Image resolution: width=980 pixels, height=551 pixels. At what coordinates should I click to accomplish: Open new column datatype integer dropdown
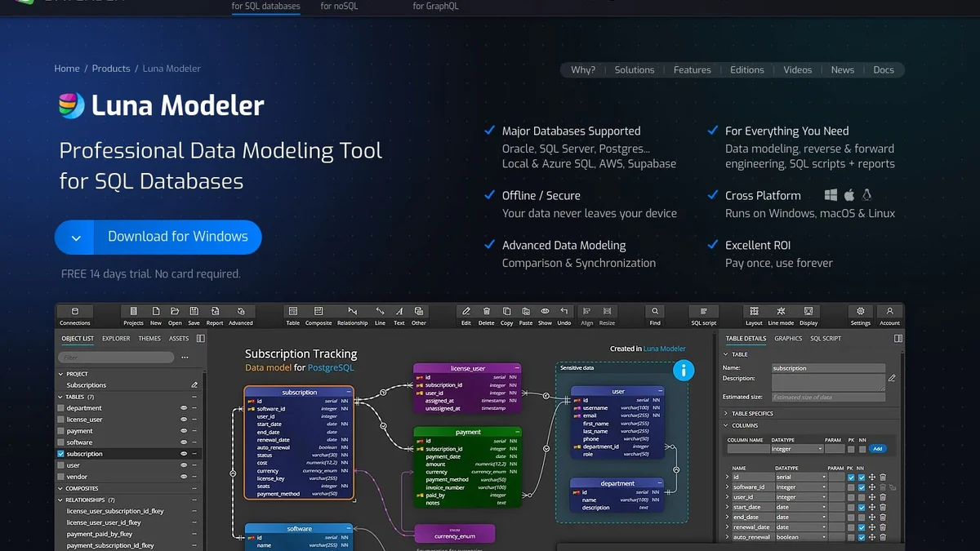[x=797, y=449]
